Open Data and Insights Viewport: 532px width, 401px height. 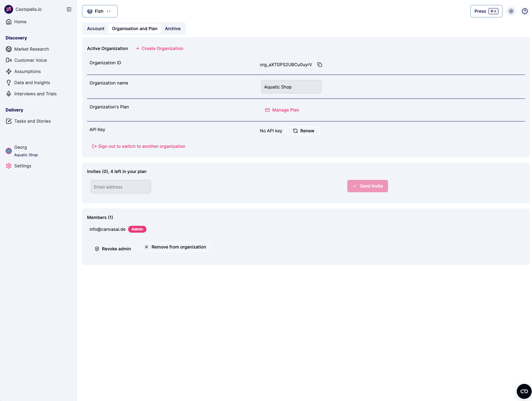coord(32,82)
